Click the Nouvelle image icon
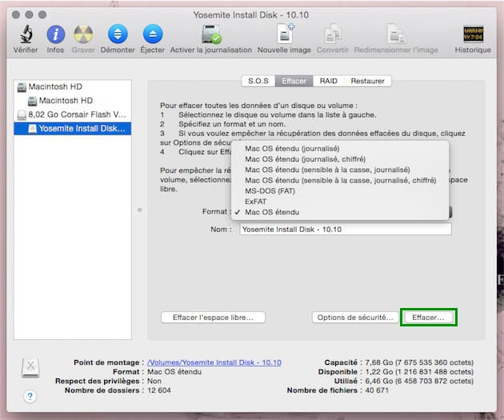 coord(285,34)
